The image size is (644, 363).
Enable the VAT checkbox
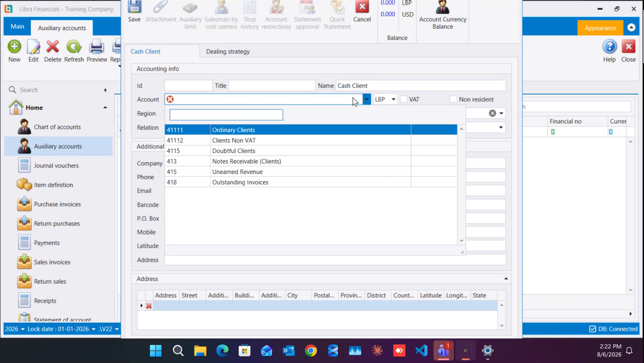pyautogui.click(x=403, y=99)
